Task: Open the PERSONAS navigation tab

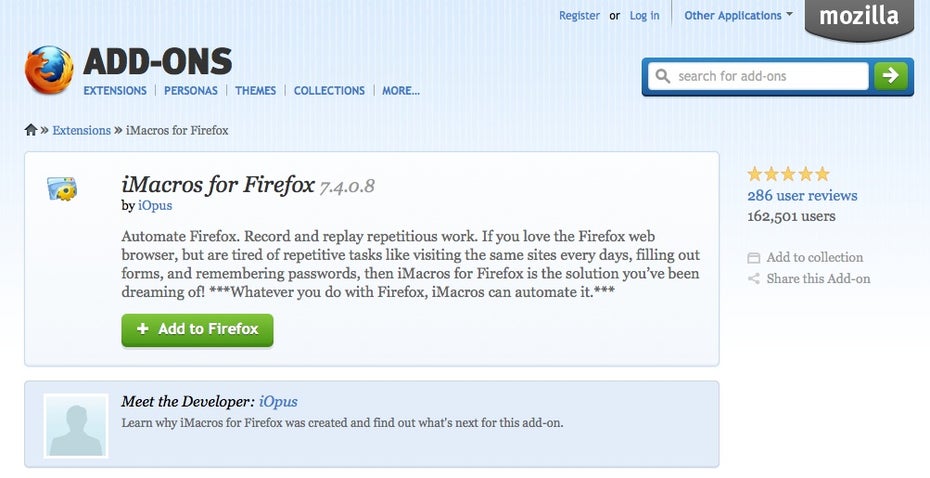Action: tap(191, 91)
